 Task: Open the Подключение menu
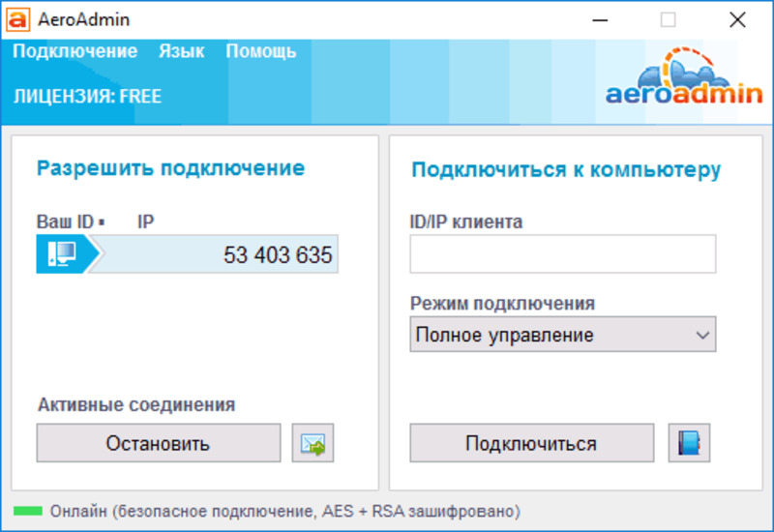pyautogui.click(x=75, y=51)
